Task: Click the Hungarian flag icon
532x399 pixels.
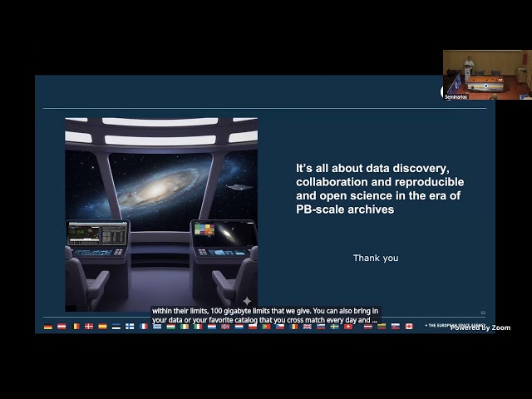Action: tap(170, 327)
